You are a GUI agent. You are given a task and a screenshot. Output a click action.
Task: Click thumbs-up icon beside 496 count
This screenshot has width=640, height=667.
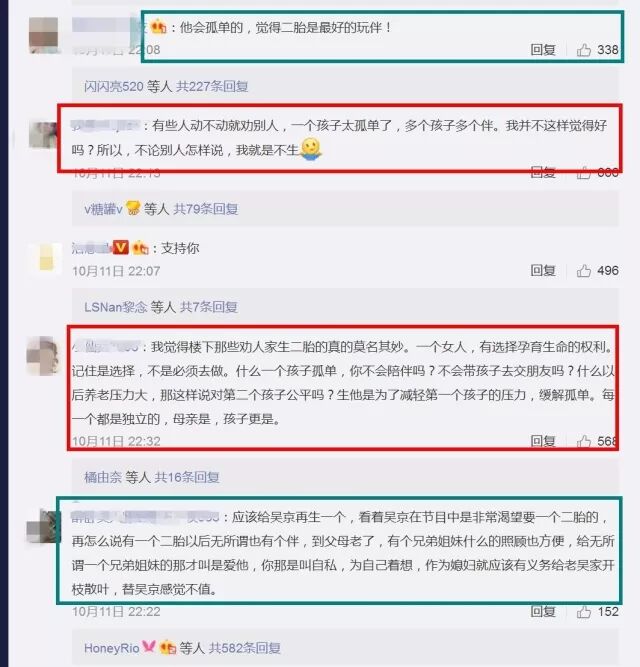[x=583, y=271]
